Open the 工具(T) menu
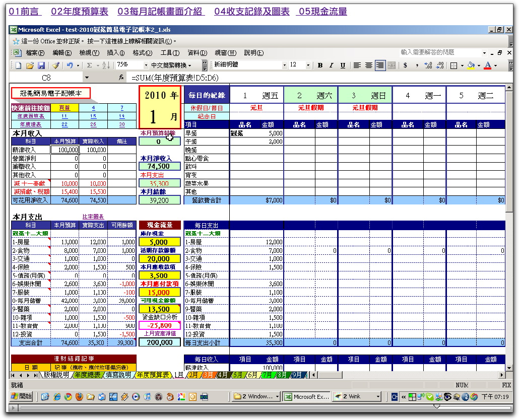The image size is (519, 420). [x=170, y=53]
